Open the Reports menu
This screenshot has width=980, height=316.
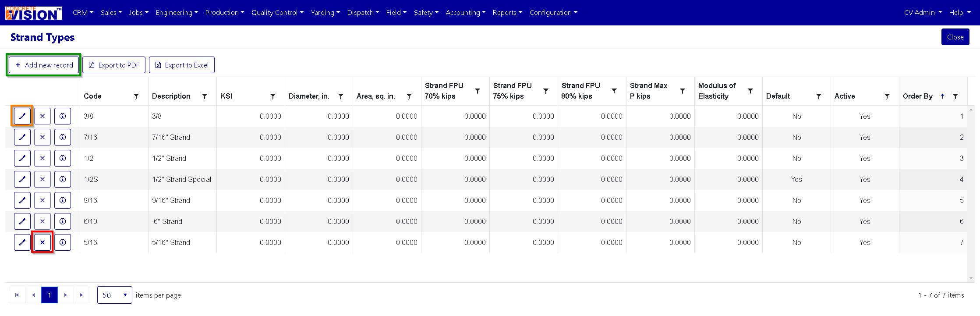[507, 12]
